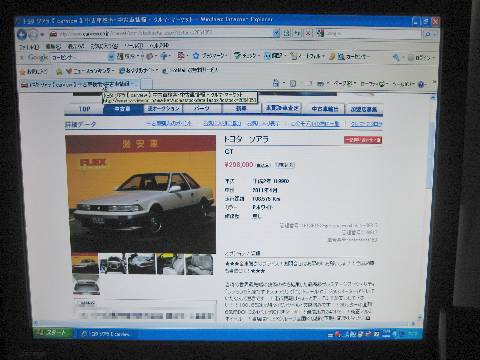
Task: Open the ツール(T) menu in menu bar
Action: pos(134,45)
